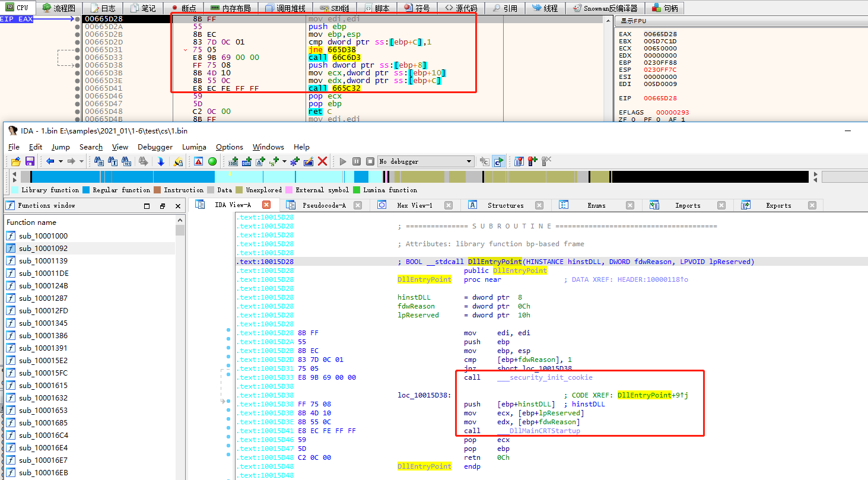868x480 pixels.
Task: Click the blue down arrow toolbar icon
Action: pyautogui.click(x=161, y=161)
